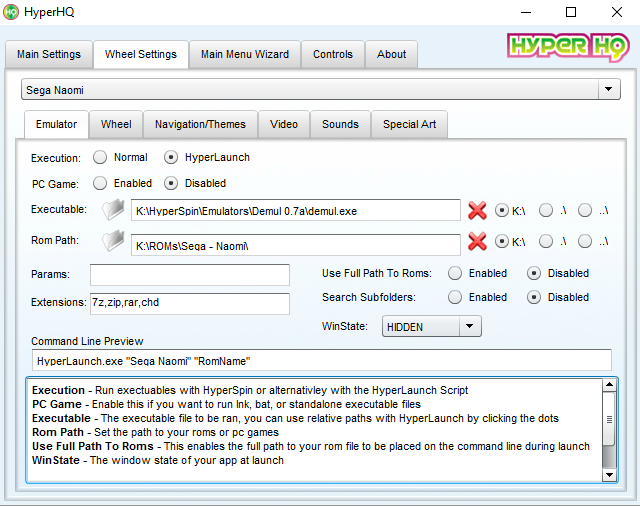Select the Emulator sub-tab
640x506 pixels.
click(56, 124)
